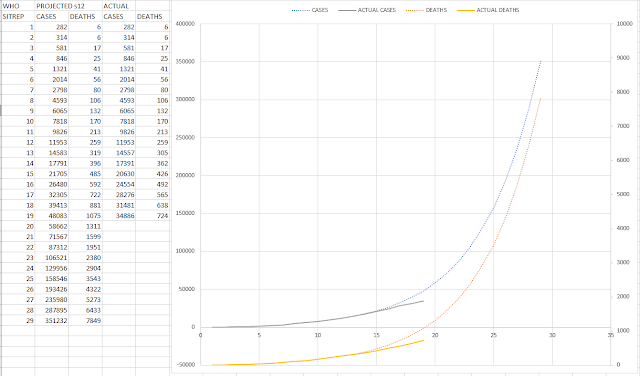Select the ACTUAL header cell
Image resolution: width=640 pixels, height=376 pixels.
tap(119, 6)
